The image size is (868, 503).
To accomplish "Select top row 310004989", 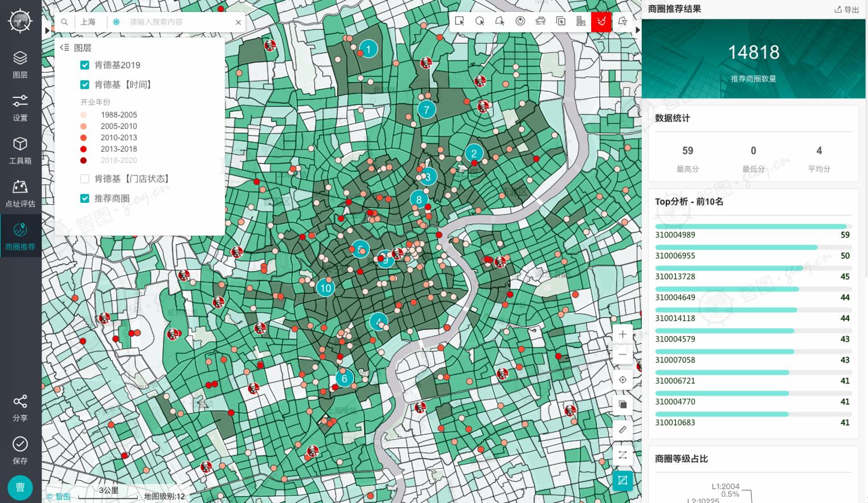I will coord(752,231).
